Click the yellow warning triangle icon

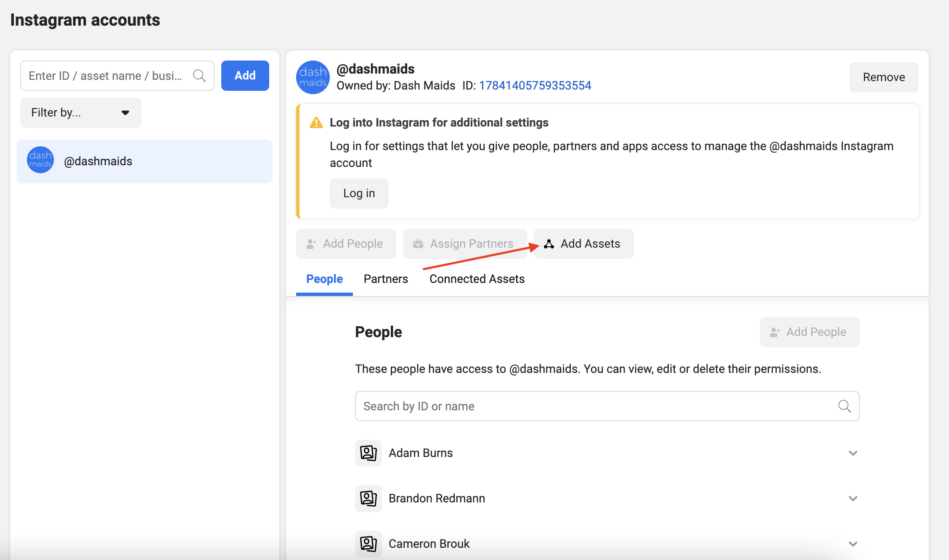(x=316, y=123)
